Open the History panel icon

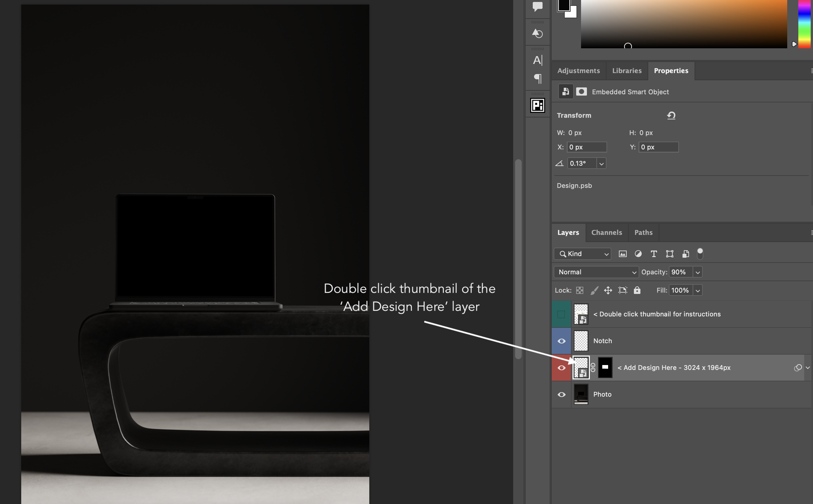tap(537, 32)
